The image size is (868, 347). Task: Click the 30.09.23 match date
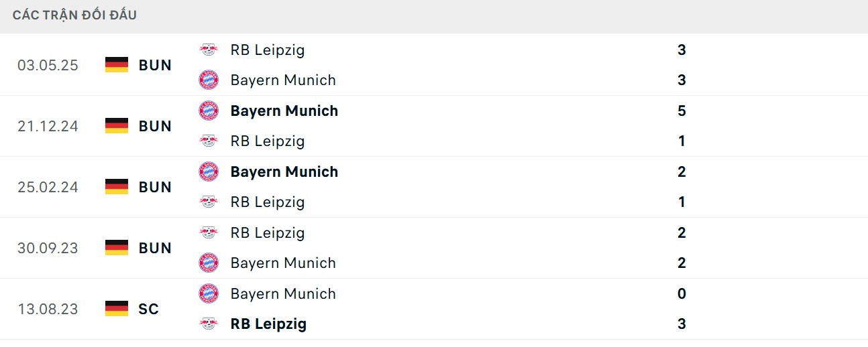click(48, 248)
